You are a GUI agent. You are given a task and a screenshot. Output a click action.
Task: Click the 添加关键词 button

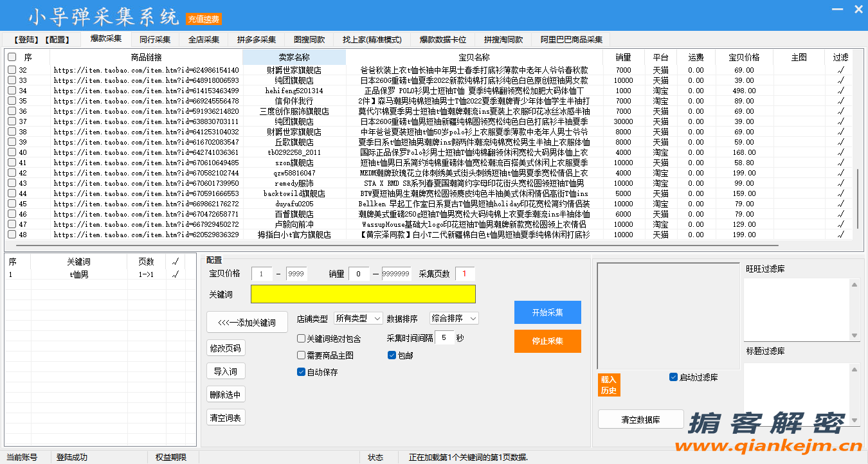tap(247, 323)
